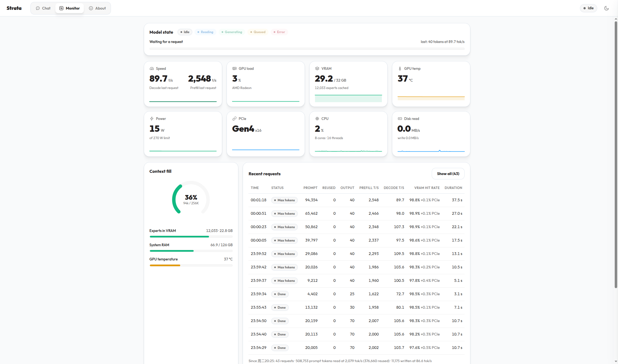
Task: Click the Experts in VRAM progress bar
Action: click(191, 237)
